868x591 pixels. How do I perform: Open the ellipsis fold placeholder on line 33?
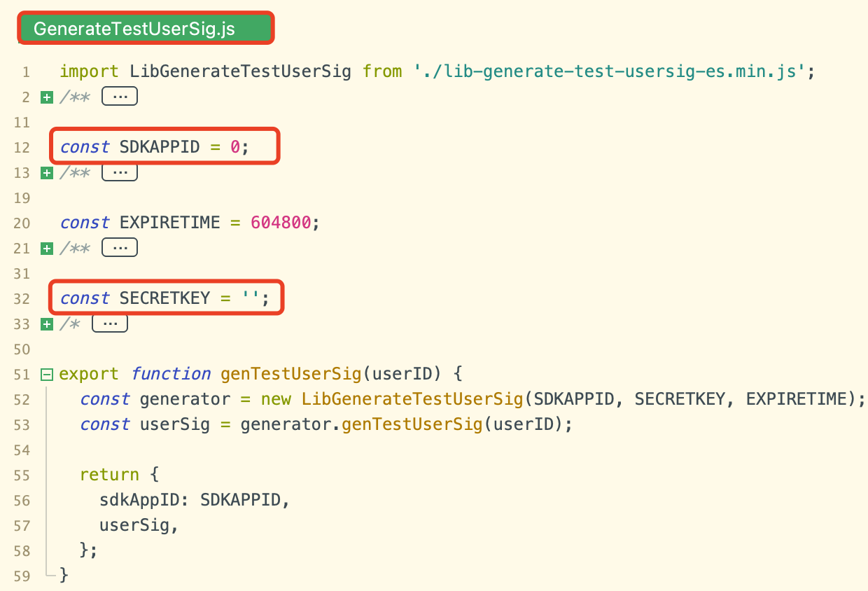(x=110, y=324)
